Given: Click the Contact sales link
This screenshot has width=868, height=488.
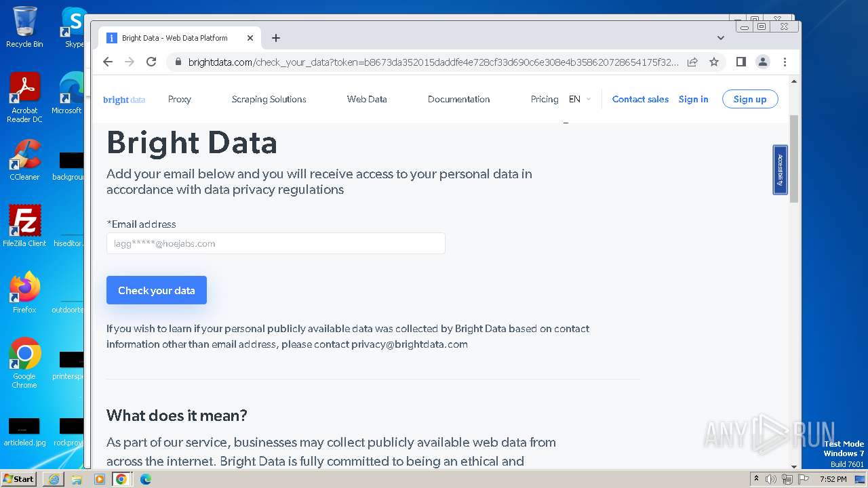Looking at the screenshot, I should point(640,99).
